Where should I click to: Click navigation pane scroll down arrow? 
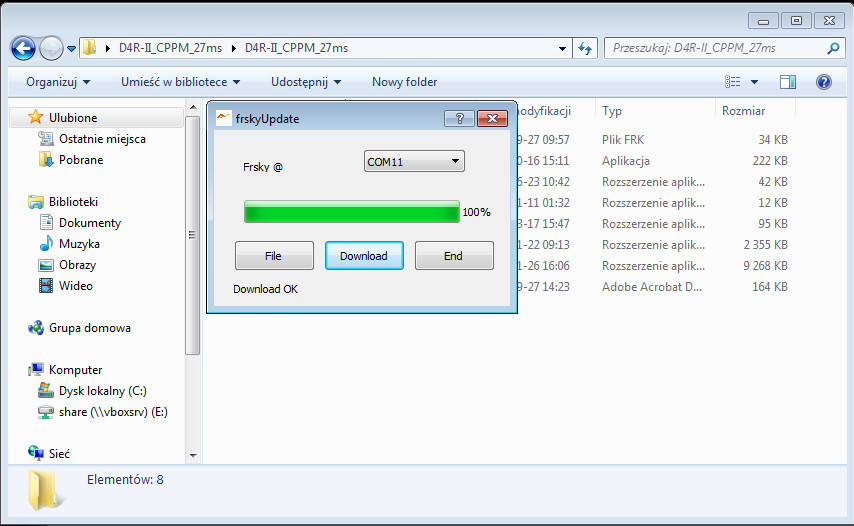click(193, 455)
